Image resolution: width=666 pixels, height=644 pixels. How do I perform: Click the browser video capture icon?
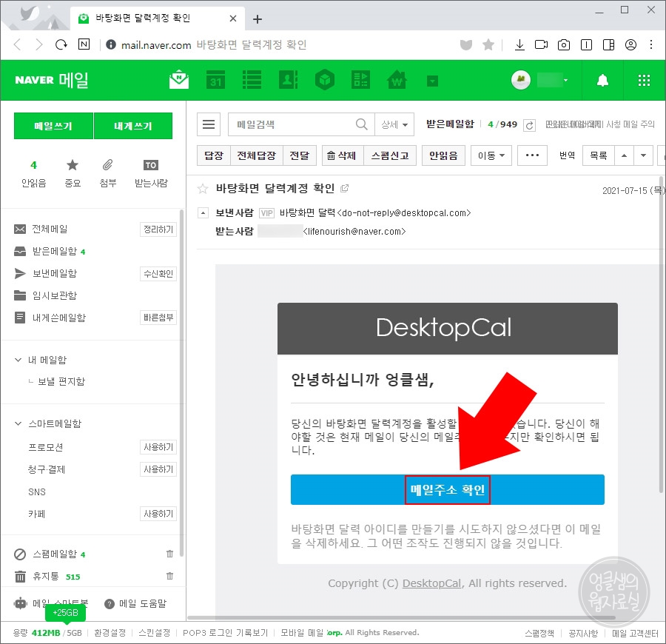541,44
